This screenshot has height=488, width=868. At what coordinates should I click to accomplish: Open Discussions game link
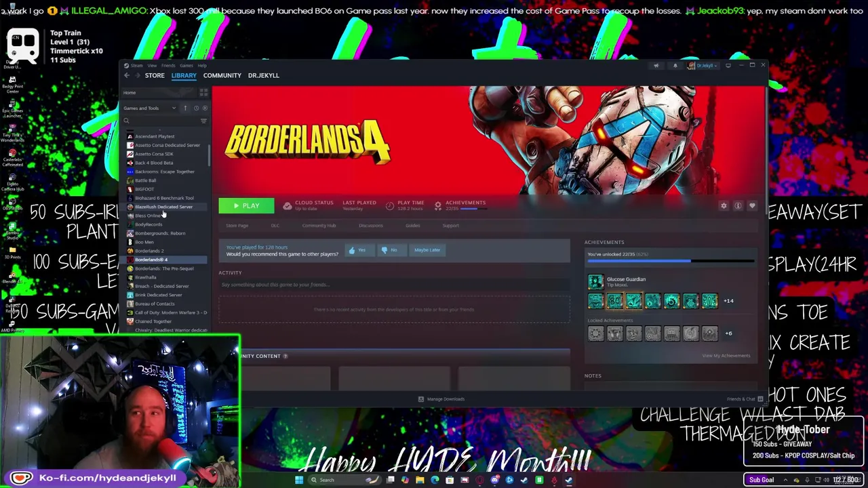click(371, 226)
